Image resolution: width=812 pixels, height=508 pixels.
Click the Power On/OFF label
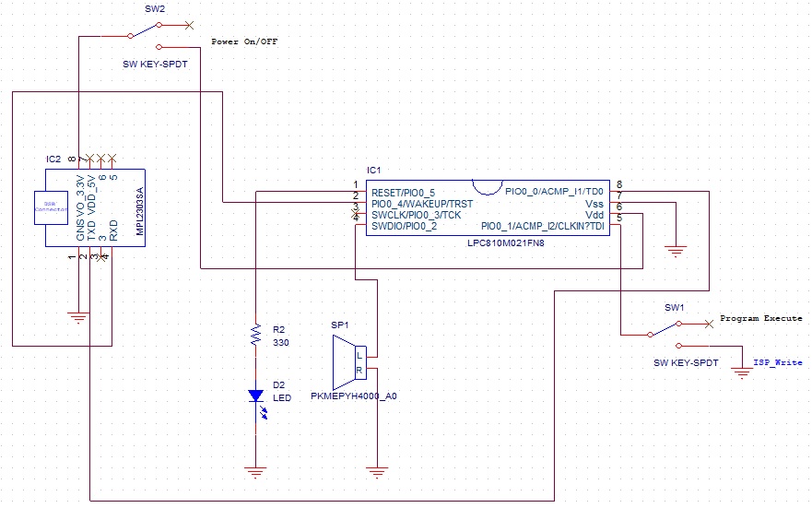(244, 42)
